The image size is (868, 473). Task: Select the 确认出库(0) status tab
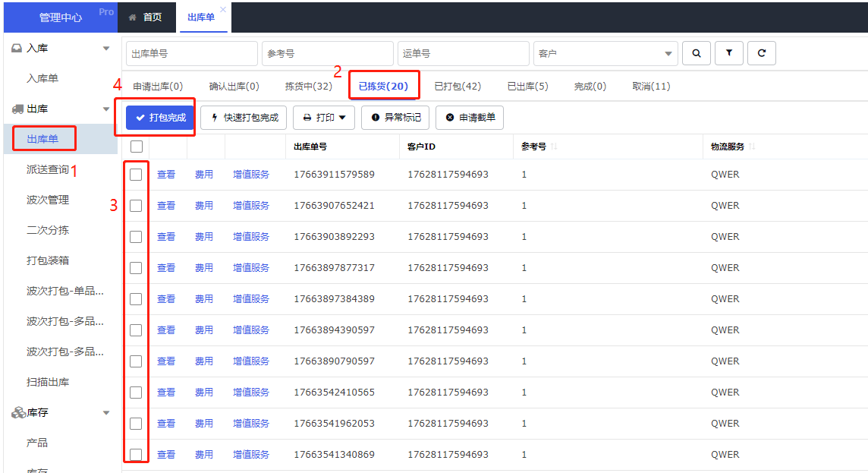234,87
